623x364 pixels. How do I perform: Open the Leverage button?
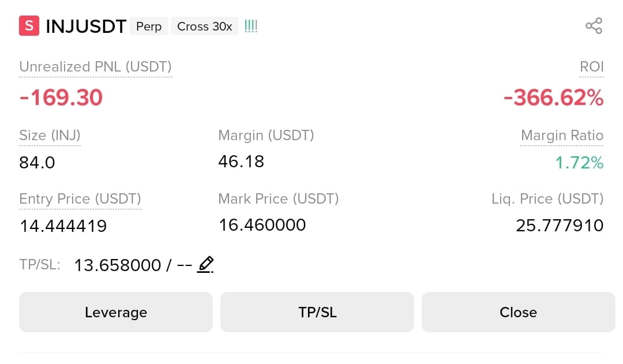click(x=115, y=312)
